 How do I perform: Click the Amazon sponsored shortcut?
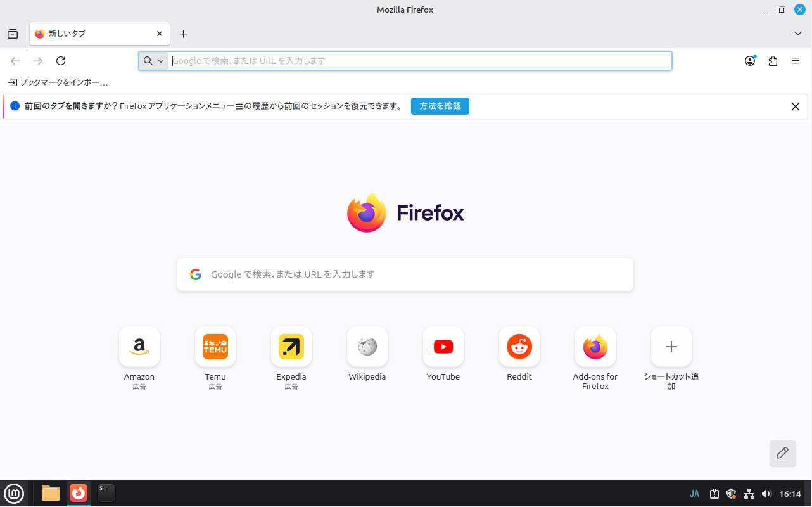139,347
